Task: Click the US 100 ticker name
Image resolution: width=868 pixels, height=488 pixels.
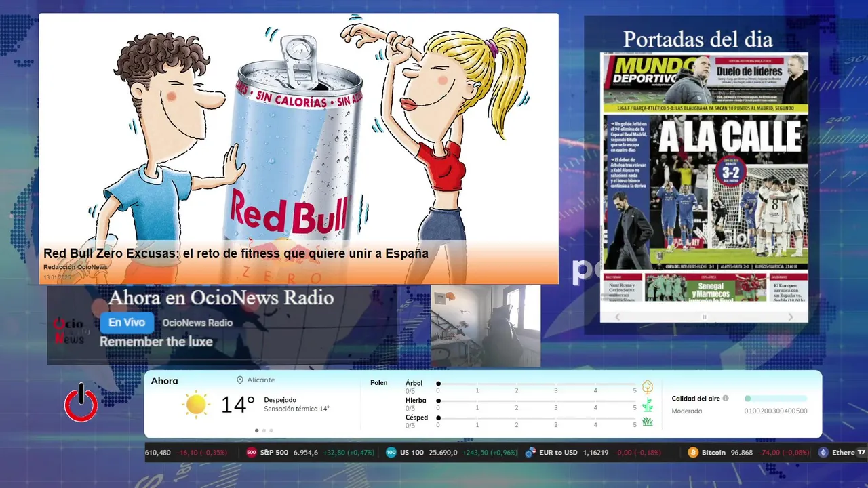Action: tap(412, 453)
